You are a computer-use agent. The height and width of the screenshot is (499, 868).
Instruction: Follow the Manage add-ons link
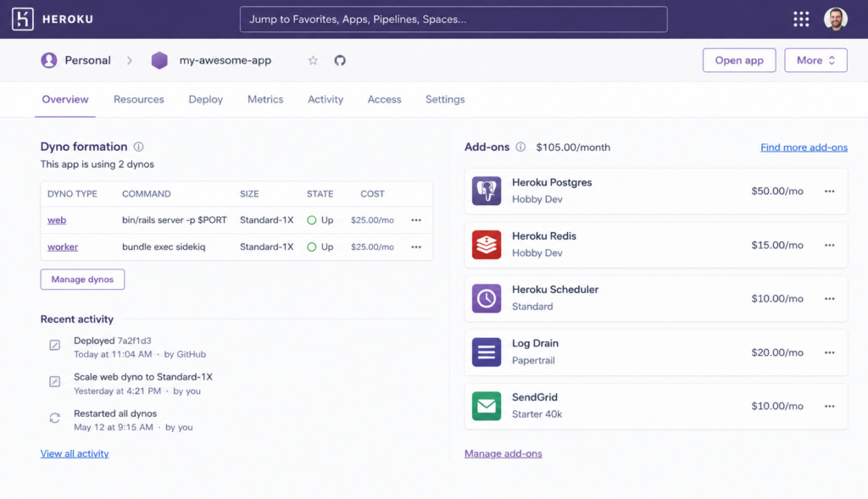tap(504, 453)
